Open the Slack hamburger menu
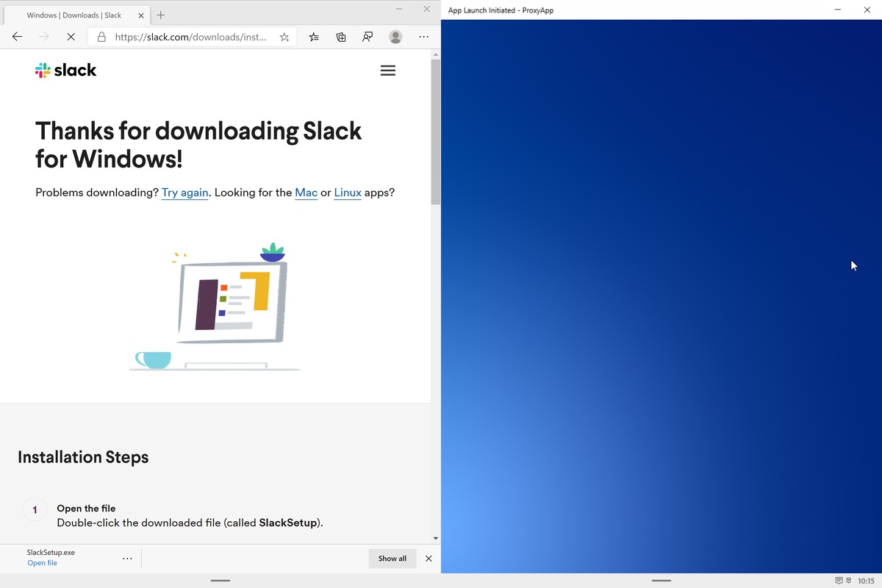 (x=388, y=71)
